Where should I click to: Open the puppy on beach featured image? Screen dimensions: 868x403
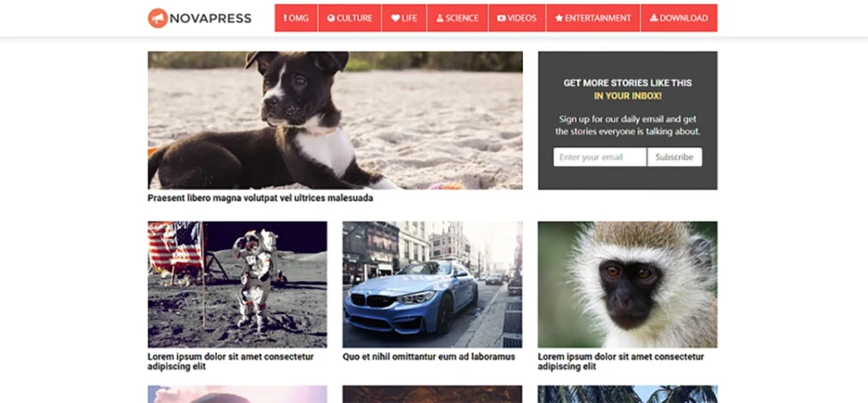(x=335, y=120)
